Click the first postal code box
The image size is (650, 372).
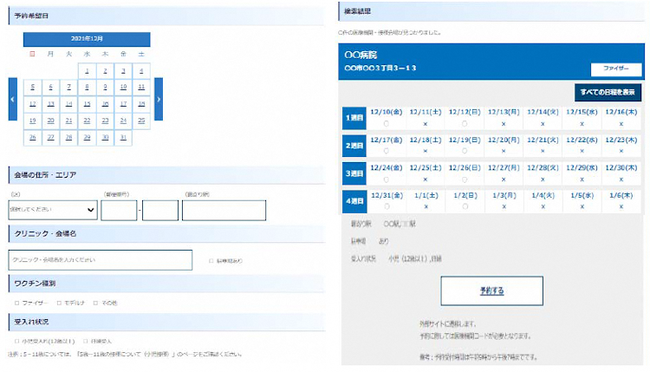tap(119, 210)
